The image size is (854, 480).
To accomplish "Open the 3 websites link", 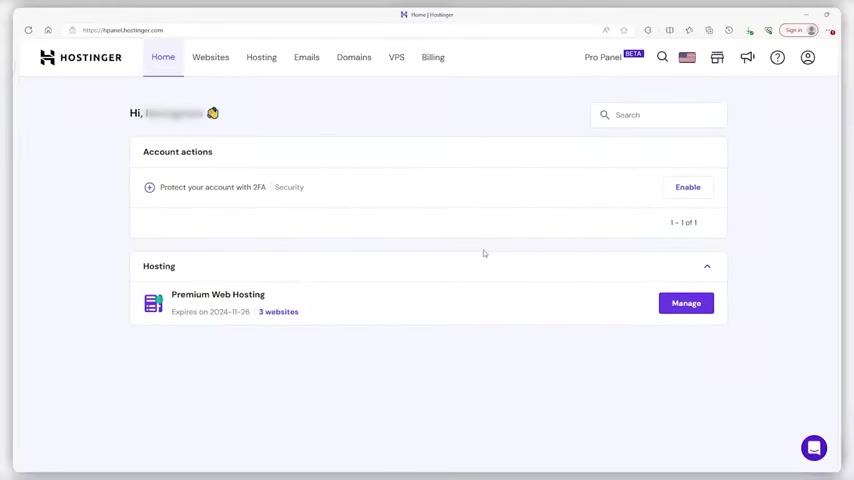I will 278,312.
